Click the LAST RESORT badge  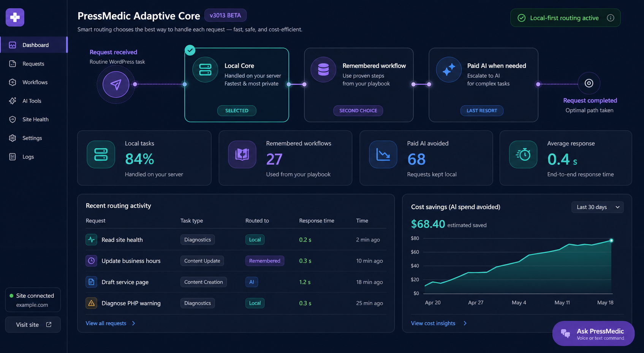click(x=482, y=111)
